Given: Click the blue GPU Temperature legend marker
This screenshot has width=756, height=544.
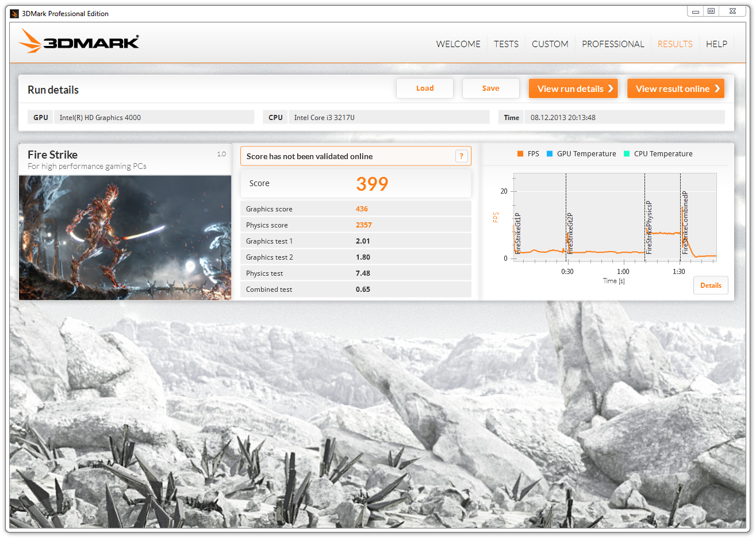Looking at the screenshot, I should click(x=550, y=154).
